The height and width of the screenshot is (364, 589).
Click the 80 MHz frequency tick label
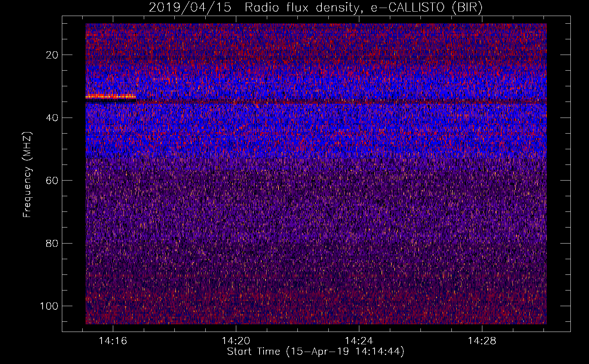[52, 243]
